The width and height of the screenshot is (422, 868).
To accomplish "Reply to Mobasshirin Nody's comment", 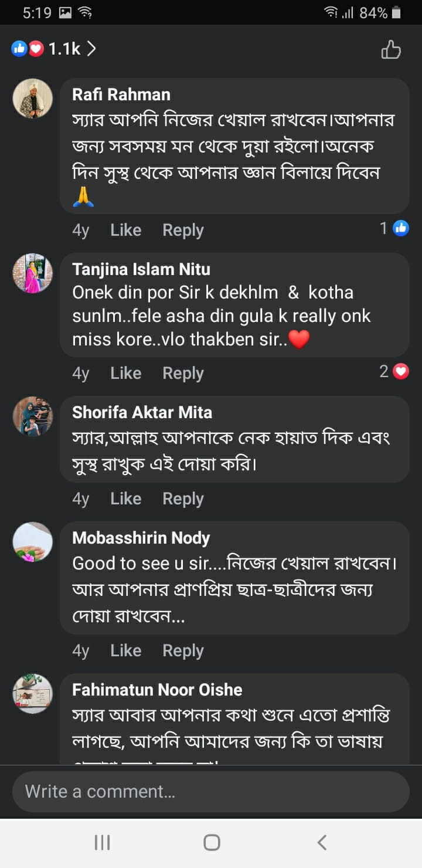I will (183, 651).
